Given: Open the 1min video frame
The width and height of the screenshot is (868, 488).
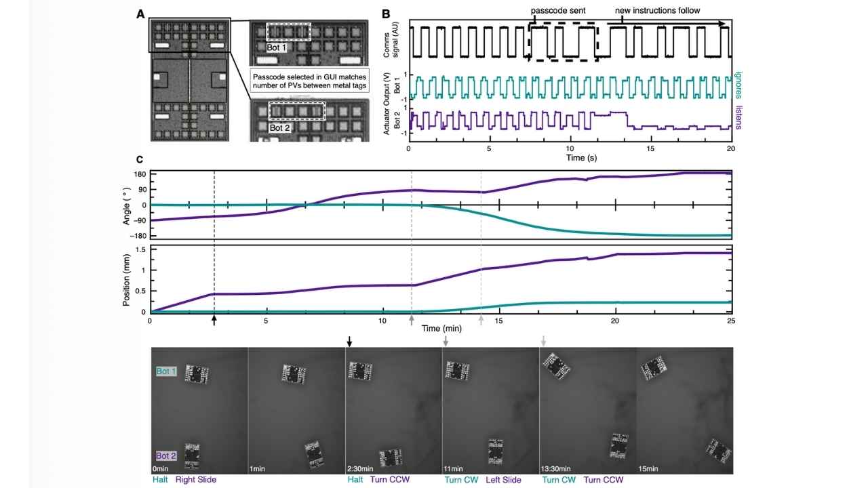Looking at the screenshot, I should click(x=297, y=410).
